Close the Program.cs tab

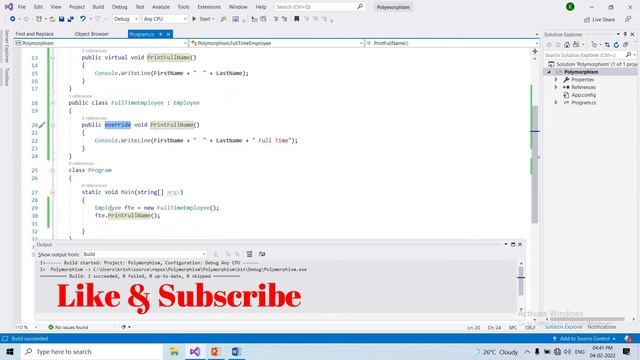tap(169, 34)
